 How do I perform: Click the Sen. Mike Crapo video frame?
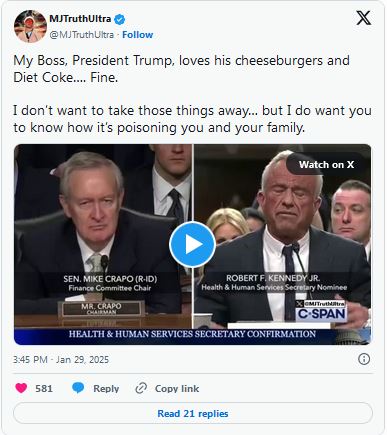point(103,236)
